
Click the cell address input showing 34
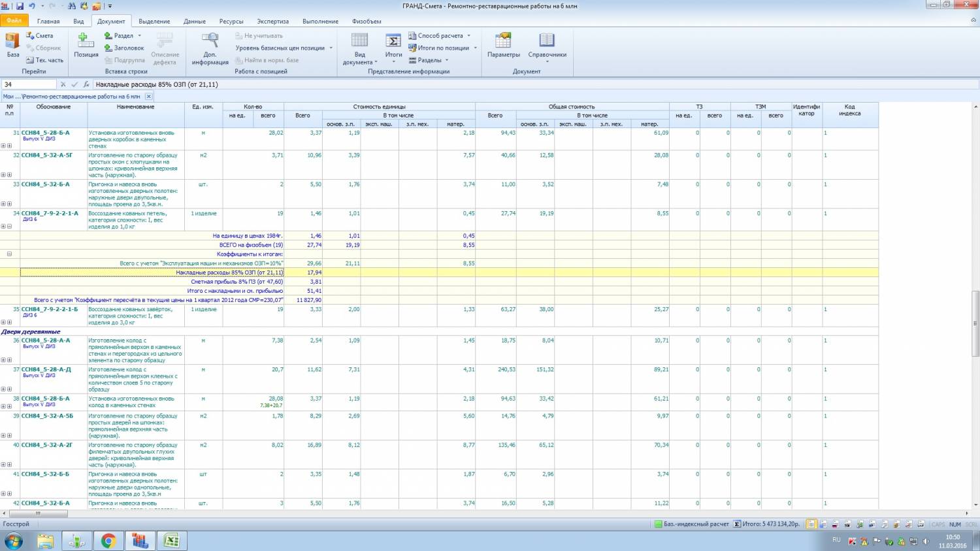(29, 84)
